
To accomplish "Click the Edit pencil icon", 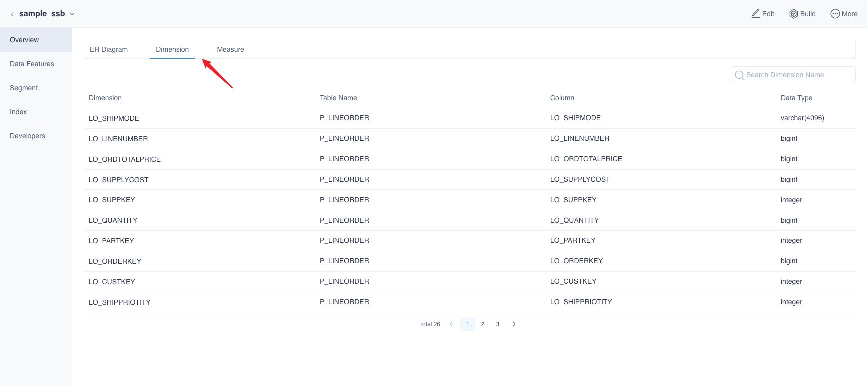I will coord(755,14).
